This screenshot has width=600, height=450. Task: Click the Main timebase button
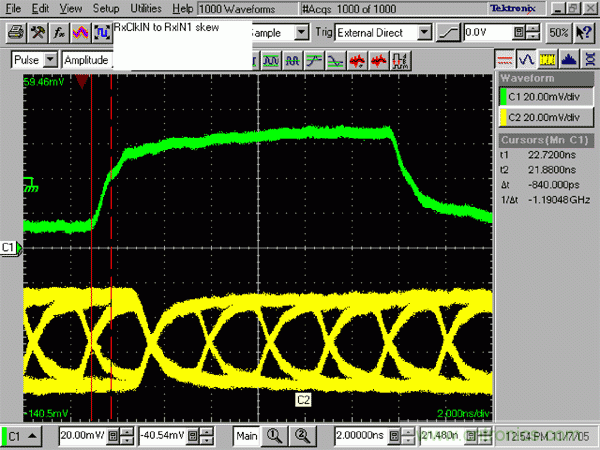(246, 435)
